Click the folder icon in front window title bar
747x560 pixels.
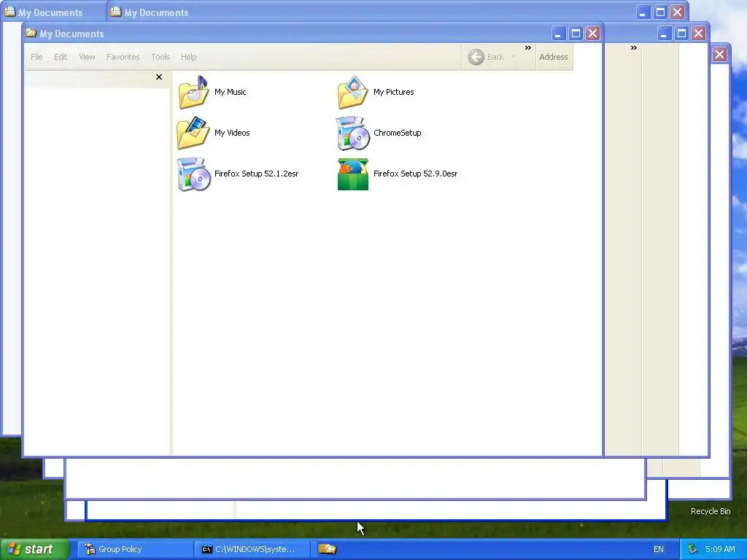tap(31, 34)
